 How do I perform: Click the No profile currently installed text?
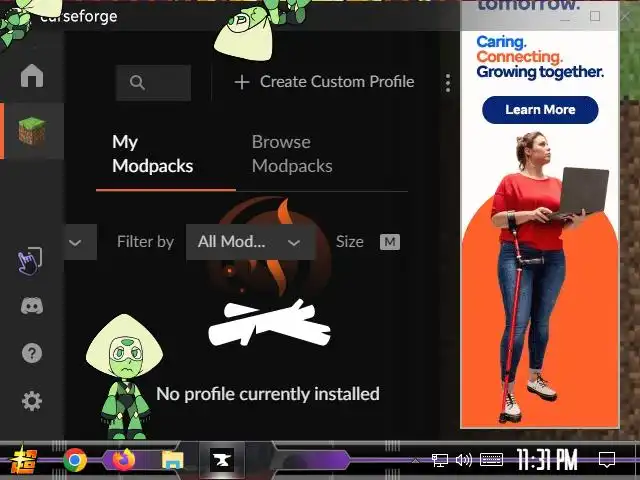tap(268, 394)
